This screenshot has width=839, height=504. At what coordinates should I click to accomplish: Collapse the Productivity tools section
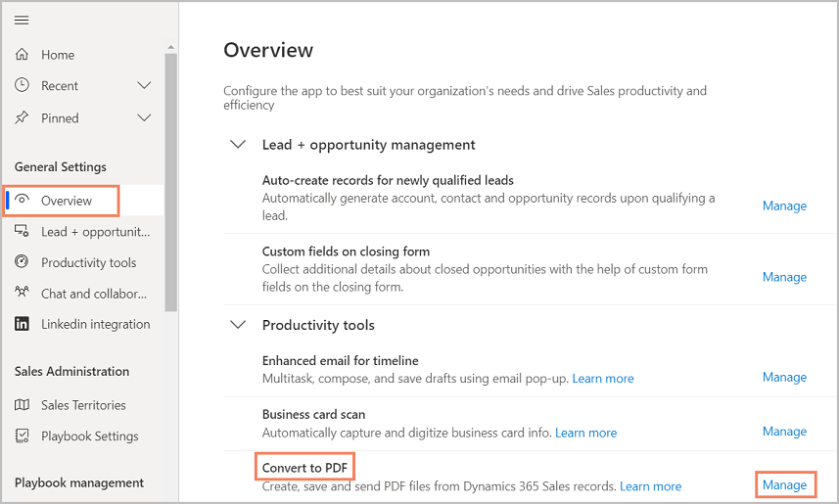(237, 325)
